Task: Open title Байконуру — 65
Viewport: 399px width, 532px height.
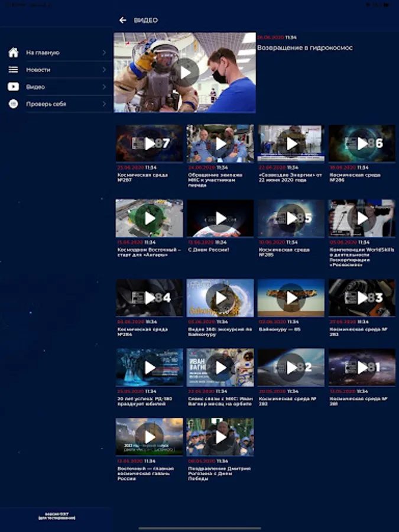Action: 280,329
